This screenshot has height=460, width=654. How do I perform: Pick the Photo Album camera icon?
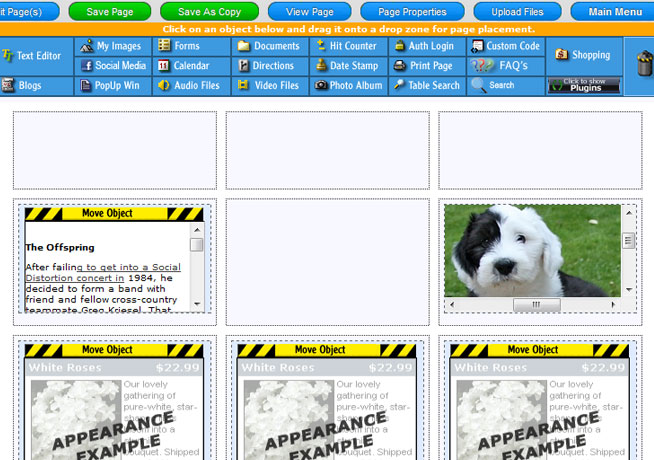[321, 86]
